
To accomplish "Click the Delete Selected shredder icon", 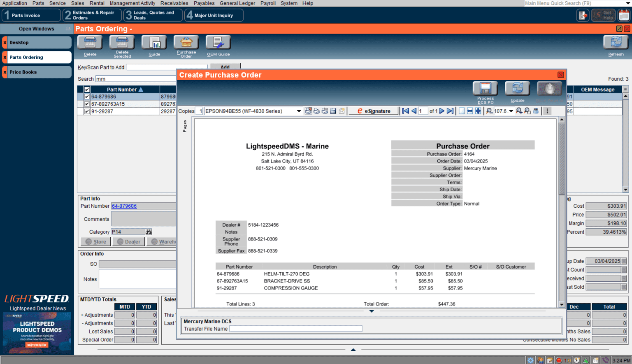I will tap(122, 43).
